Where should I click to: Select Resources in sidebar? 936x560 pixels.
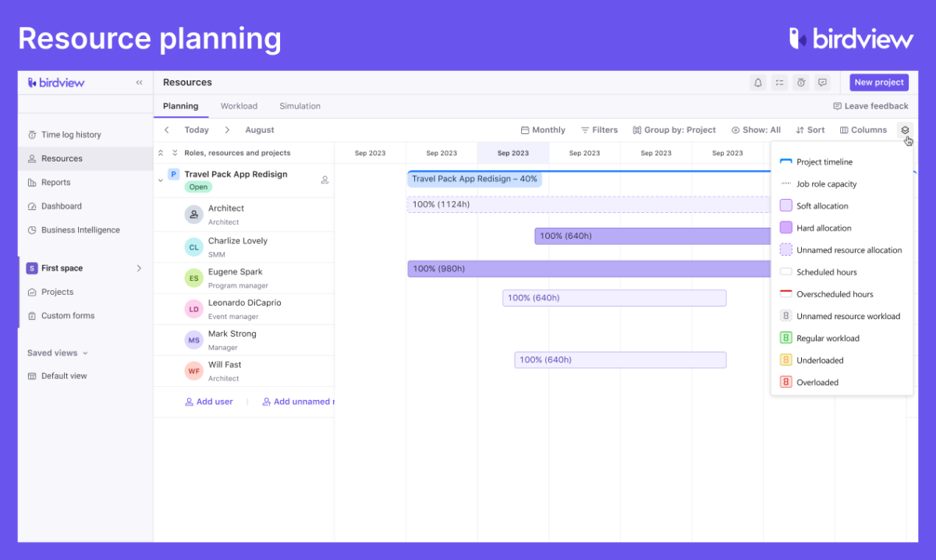pos(84,158)
